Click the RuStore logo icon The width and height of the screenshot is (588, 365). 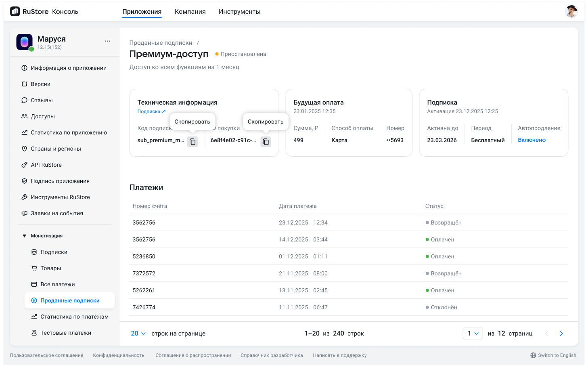(x=15, y=11)
